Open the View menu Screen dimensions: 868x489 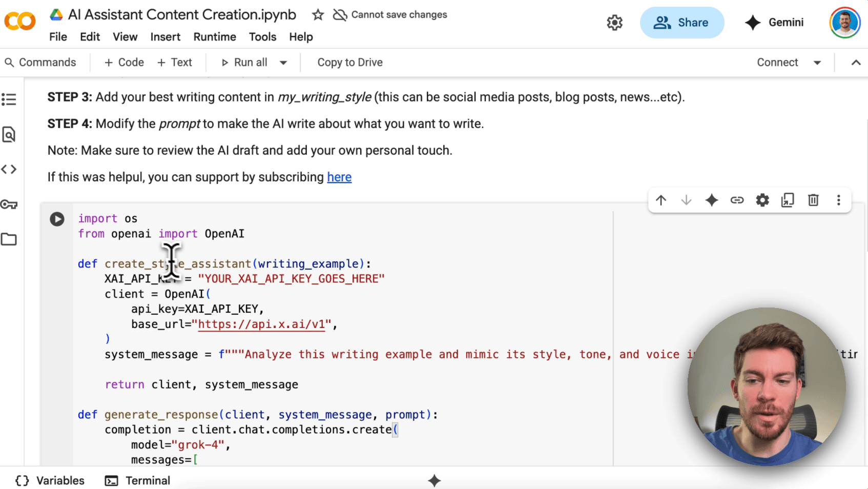125,37
